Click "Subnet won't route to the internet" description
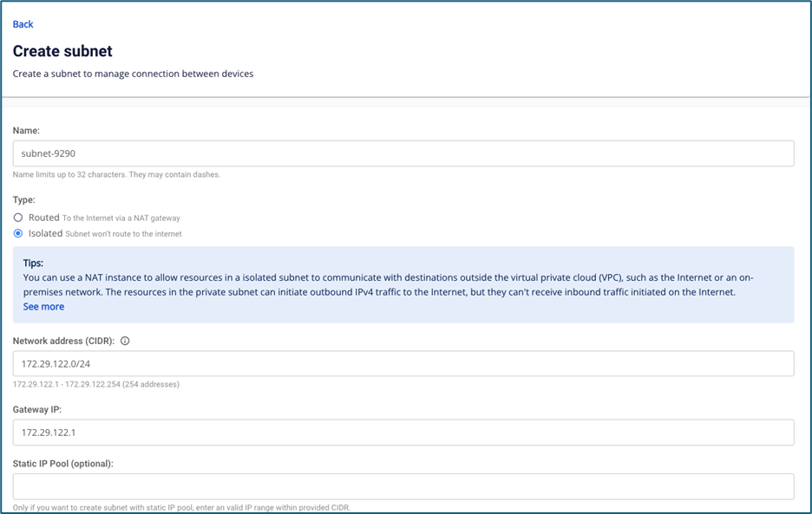 pyautogui.click(x=124, y=234)
